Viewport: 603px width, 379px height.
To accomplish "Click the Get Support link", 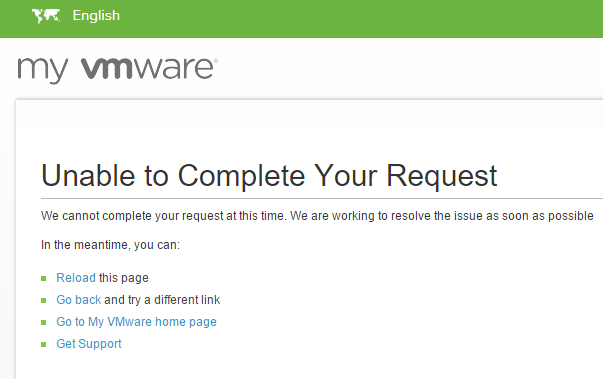I will 89,344.
